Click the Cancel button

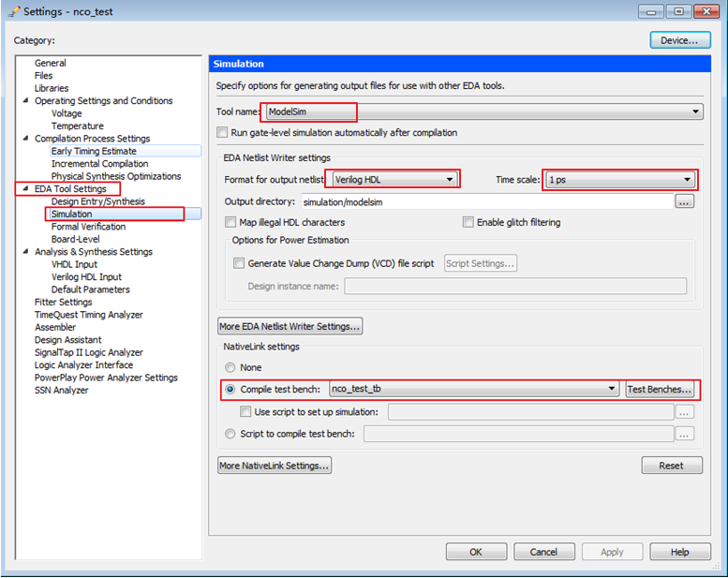[x=544, y=552]
